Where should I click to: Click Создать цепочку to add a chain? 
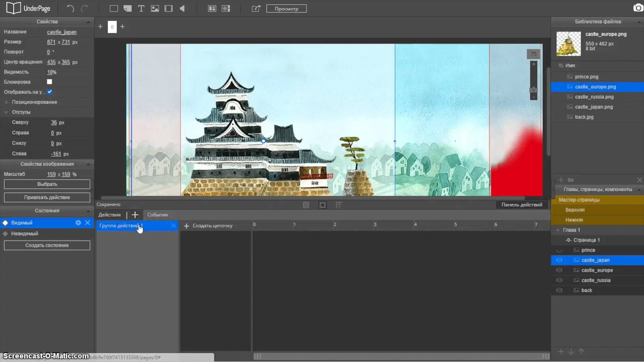coord(208,226)
